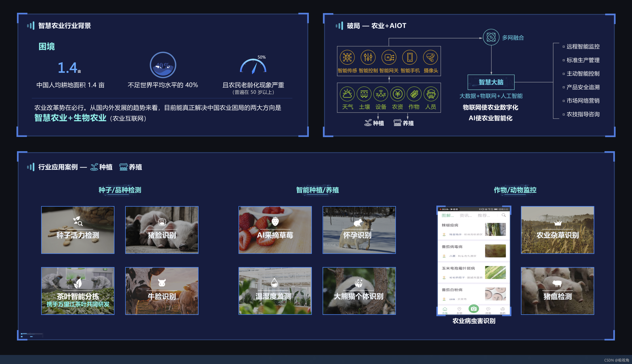Click the search icon in the phone screenshot
Image resolution: width=632 pixels, height=364 pixels.
click(504, 215)
